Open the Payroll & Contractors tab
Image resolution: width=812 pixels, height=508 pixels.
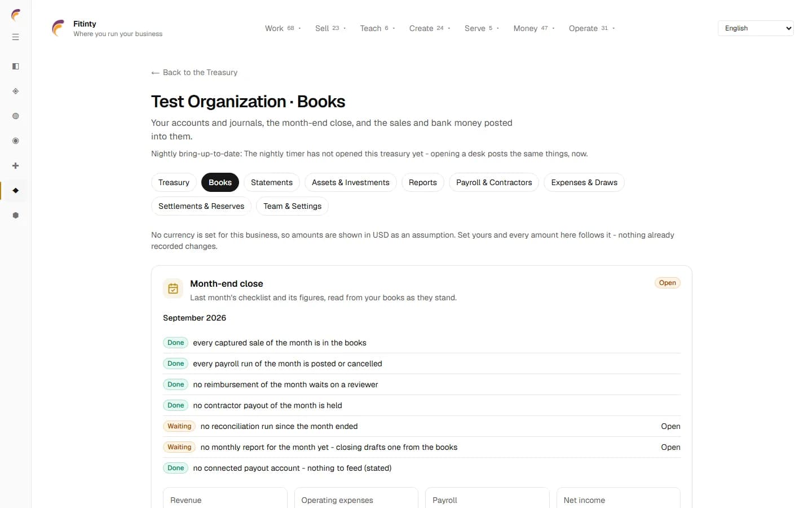tap(494, 182)
